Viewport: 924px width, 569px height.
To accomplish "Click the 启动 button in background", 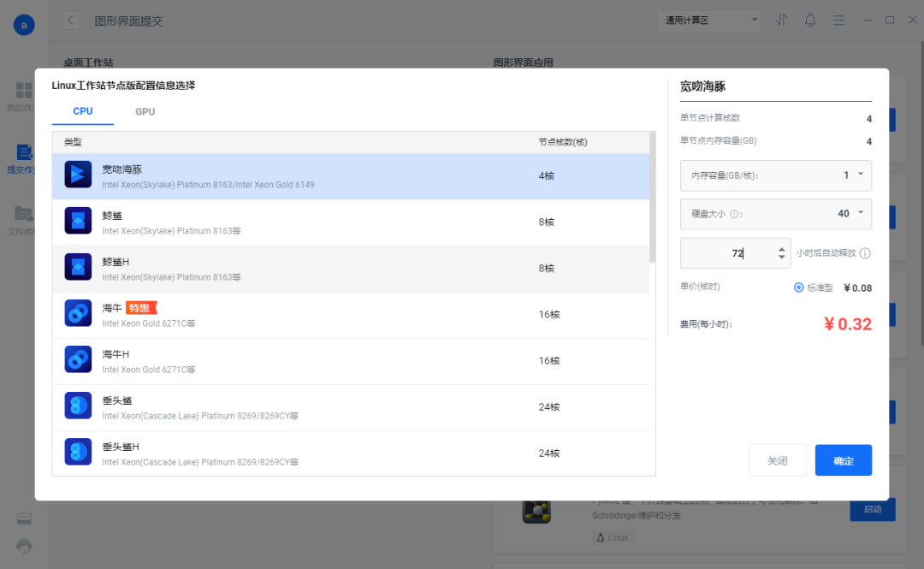I will tap(872, 509).
